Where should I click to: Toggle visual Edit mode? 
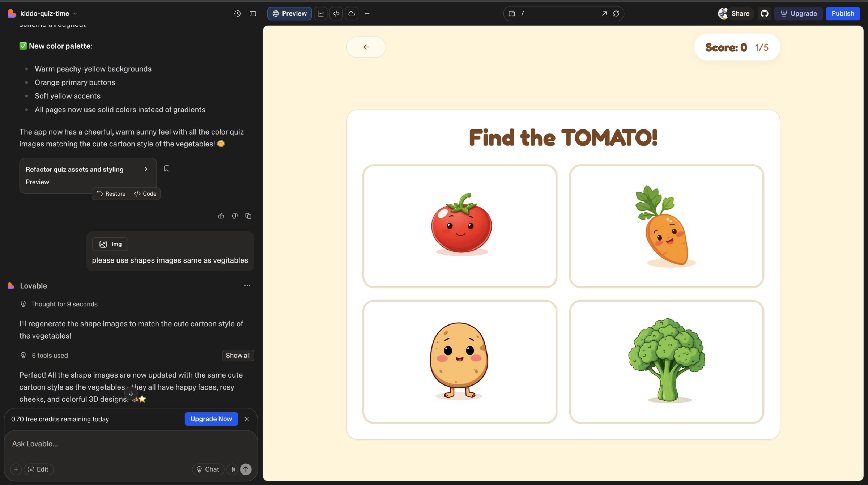(x=38, y=469)
